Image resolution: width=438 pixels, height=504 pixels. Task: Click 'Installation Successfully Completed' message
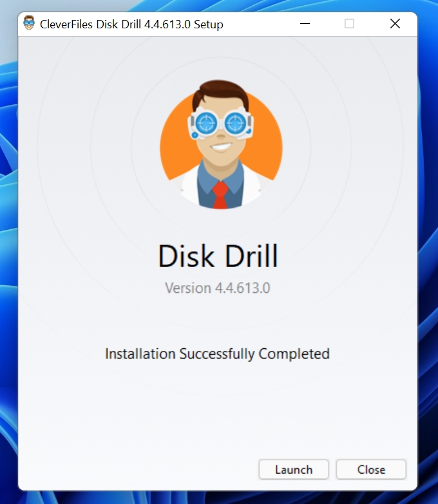pyautogui.click(x=218, y=354)
